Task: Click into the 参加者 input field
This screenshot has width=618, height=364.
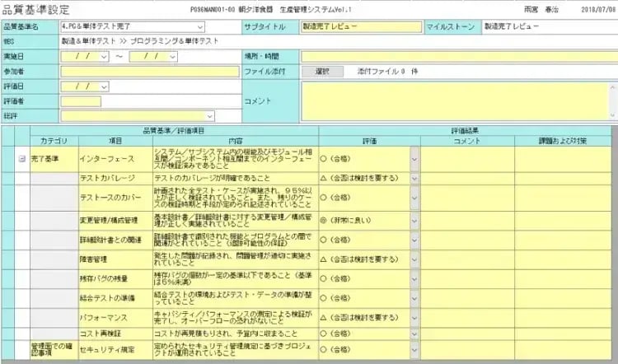Action: coord(148,72)
